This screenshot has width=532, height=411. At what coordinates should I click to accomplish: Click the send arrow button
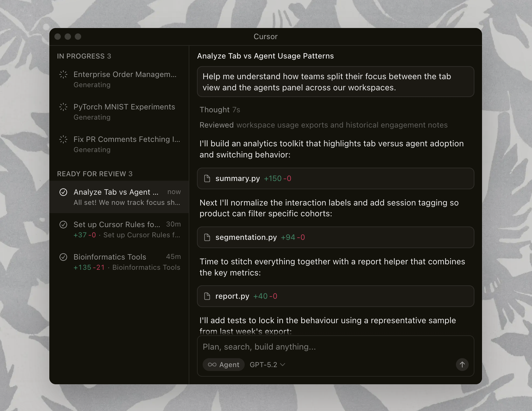tap(462, 365)
